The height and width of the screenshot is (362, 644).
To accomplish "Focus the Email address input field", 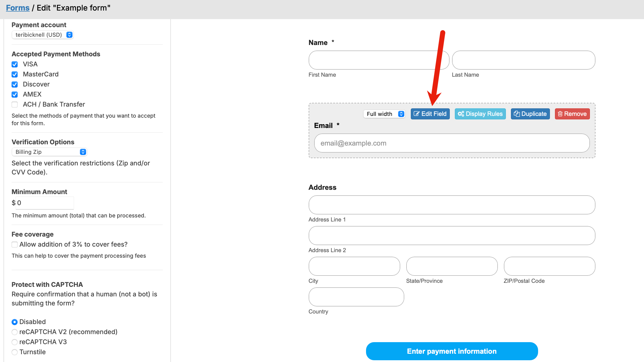I will (x=452, y=143).
